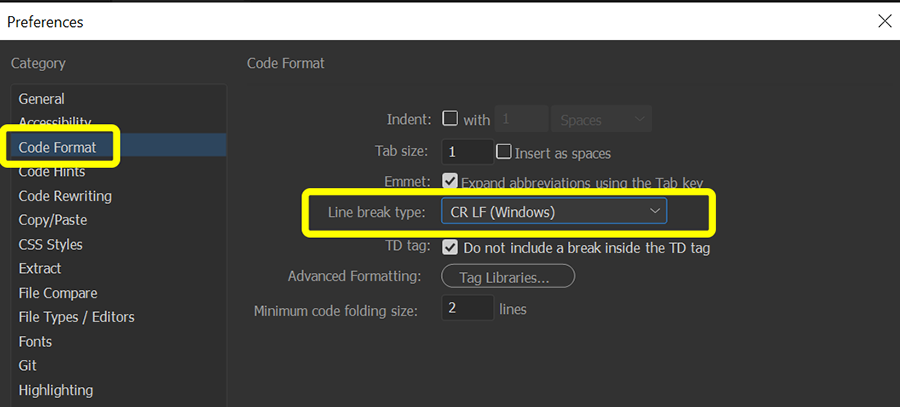Click the Indent amount field
The height and width of the screenshot is (407, 900).
[521, 119]
